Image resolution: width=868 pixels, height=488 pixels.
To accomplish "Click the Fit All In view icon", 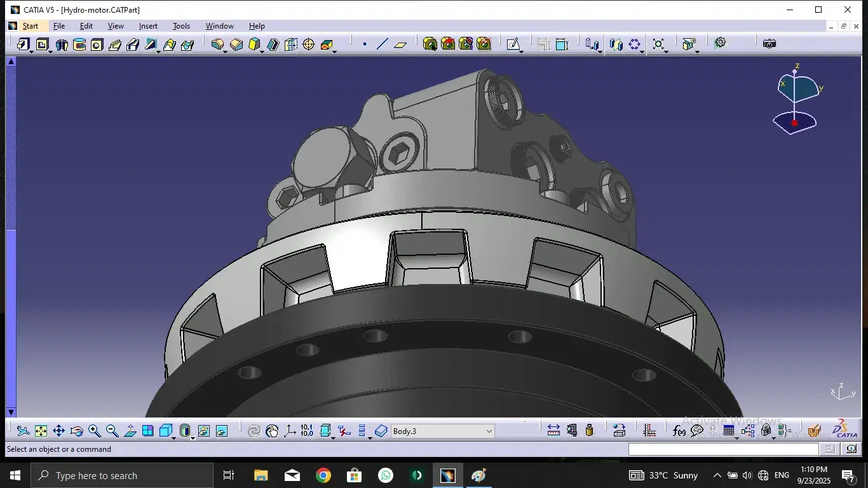I will 41,431.
